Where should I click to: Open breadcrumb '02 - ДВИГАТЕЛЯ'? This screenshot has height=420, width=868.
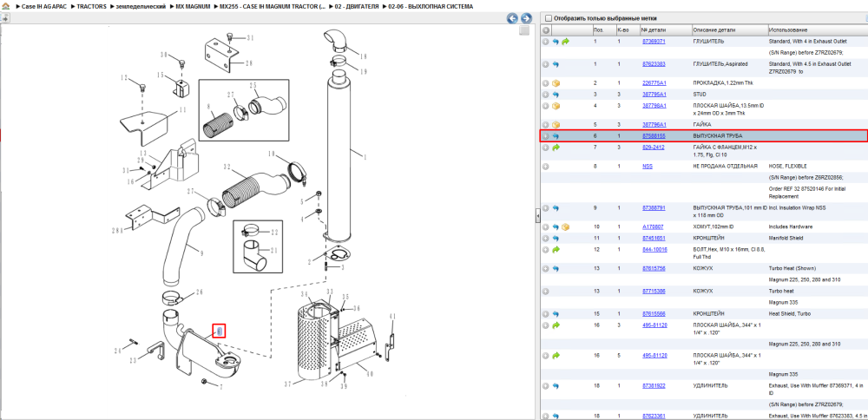click(x=357, y=6)
